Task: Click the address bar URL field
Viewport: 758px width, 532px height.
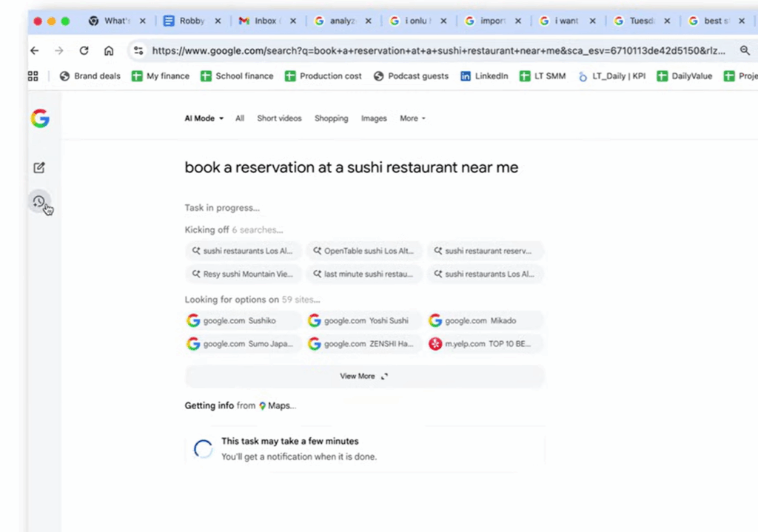Action: tap(333, 50)
